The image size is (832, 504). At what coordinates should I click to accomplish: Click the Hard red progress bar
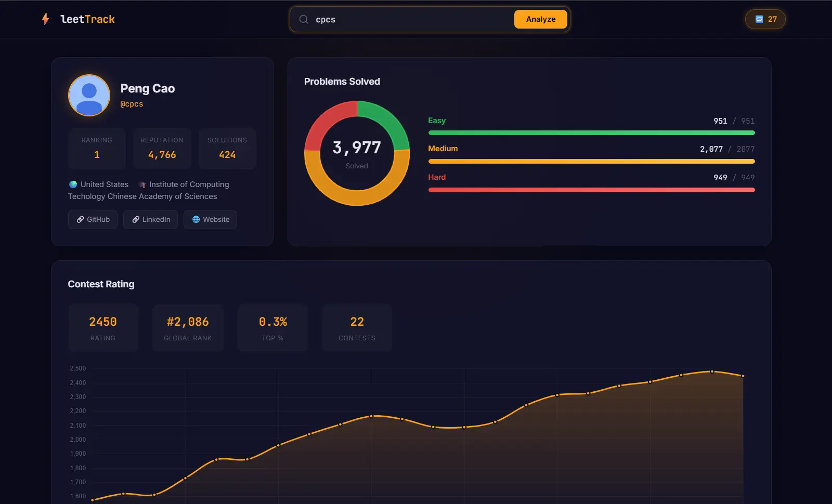point(591,190)
